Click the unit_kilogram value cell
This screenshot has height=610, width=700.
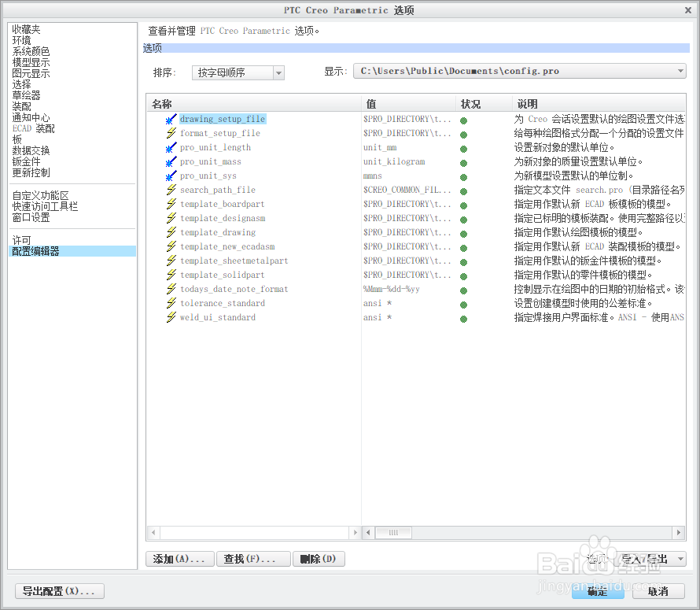(x=394, y=162)
